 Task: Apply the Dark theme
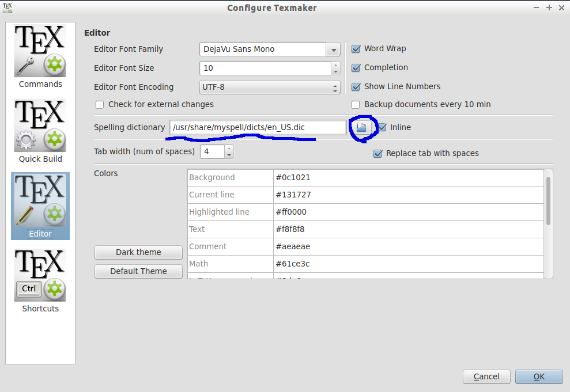pos(138,252)
